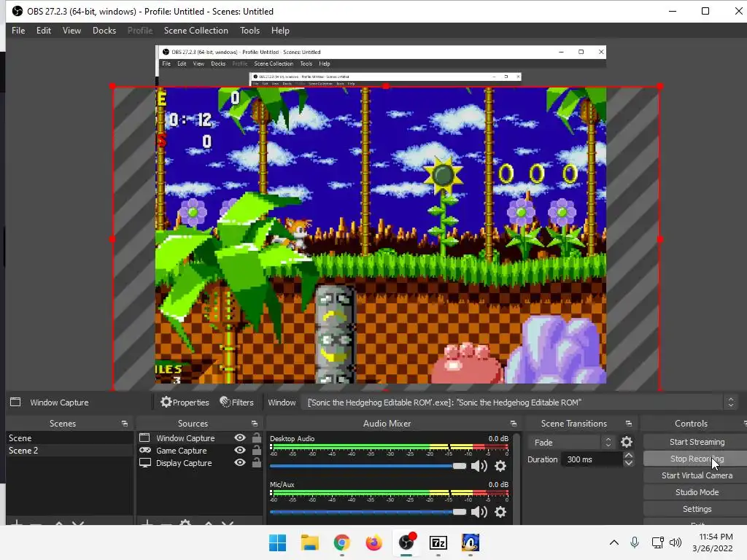Open the Help menu

[280, 31]
